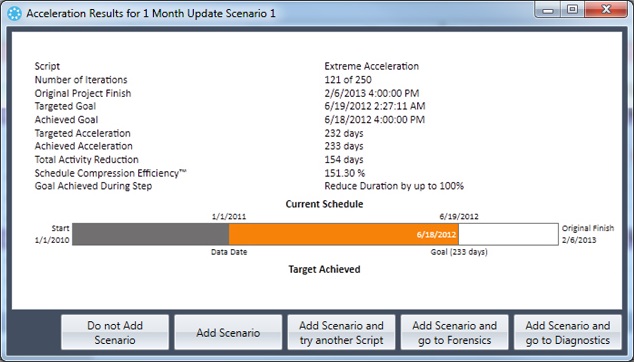The height and width of the screenshot is (362, 634).
Task: Maximize the Acceleration Results window
Action: point(572,10)
